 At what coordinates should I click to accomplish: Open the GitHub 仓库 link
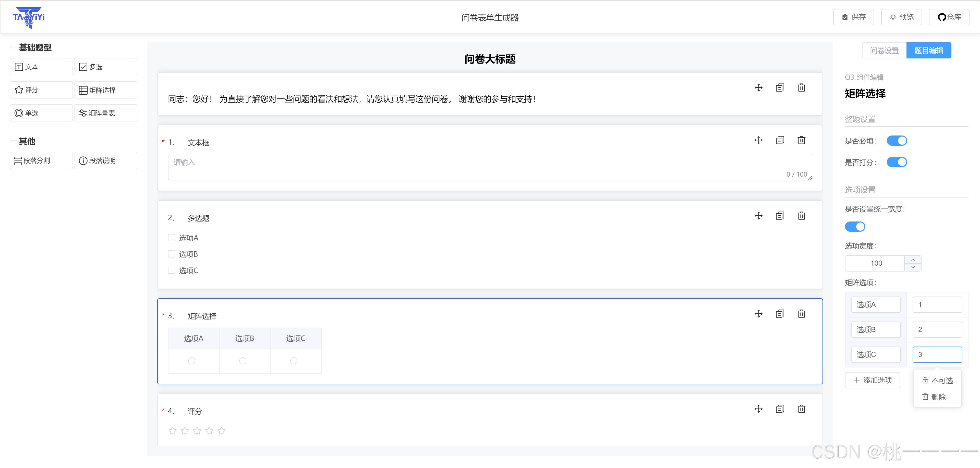(x=949, y=17)
